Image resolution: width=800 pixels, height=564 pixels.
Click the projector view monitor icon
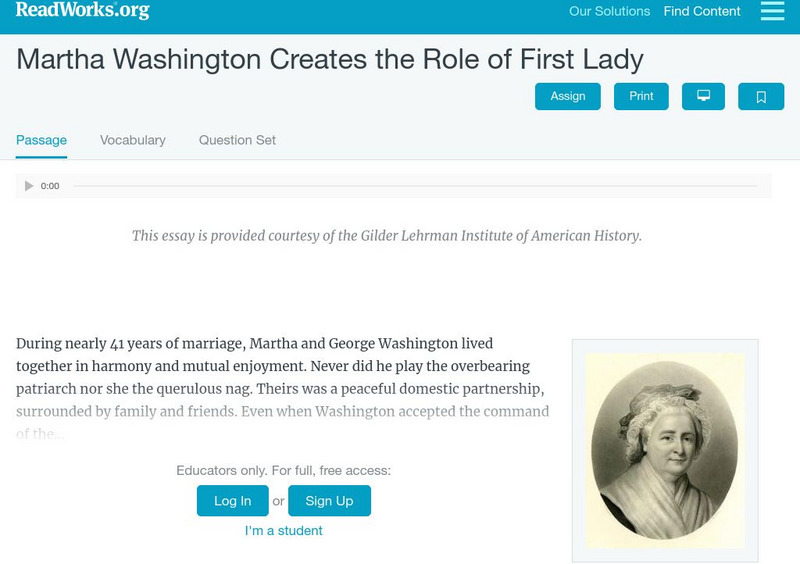point(703,96)
